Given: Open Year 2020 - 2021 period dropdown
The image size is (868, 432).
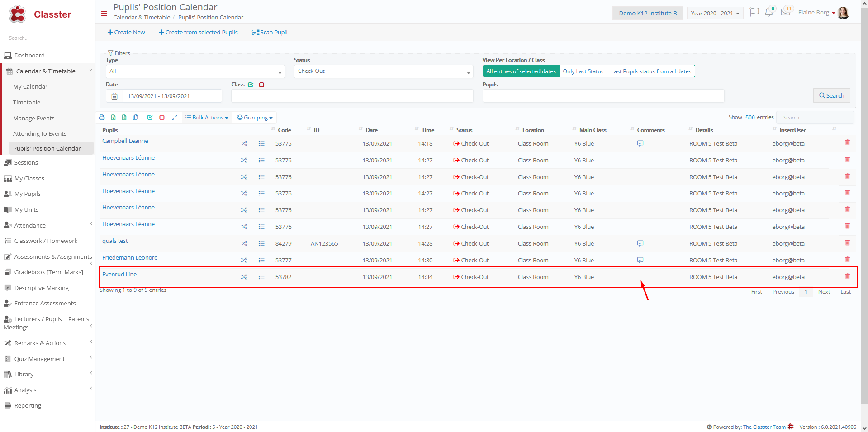Looking at the screenshot, I should pos(715,14).
